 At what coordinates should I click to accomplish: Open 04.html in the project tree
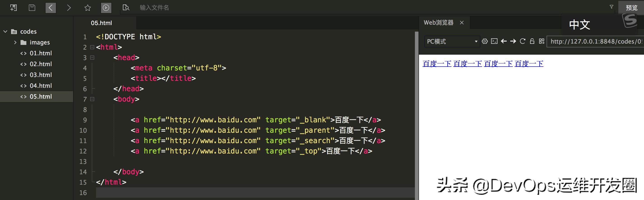pyautogui.click(x=41, y=86)
